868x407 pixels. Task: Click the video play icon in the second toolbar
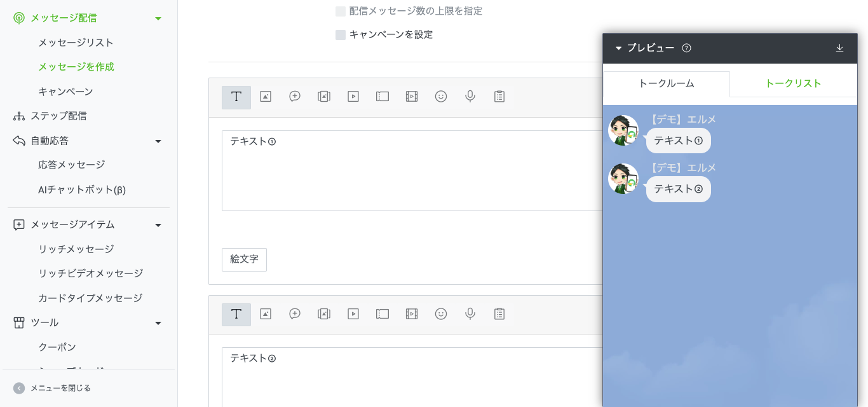pyautogui.click(x=353, y=314)
